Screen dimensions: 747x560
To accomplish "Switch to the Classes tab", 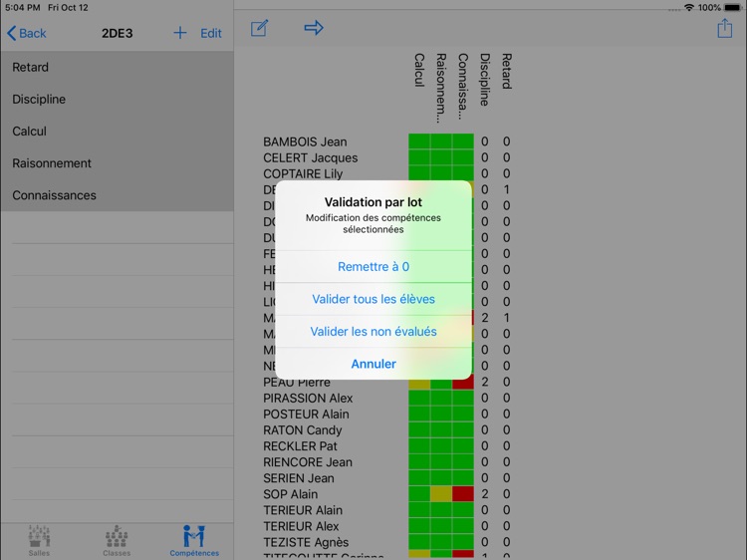I will tap(117, 540).
